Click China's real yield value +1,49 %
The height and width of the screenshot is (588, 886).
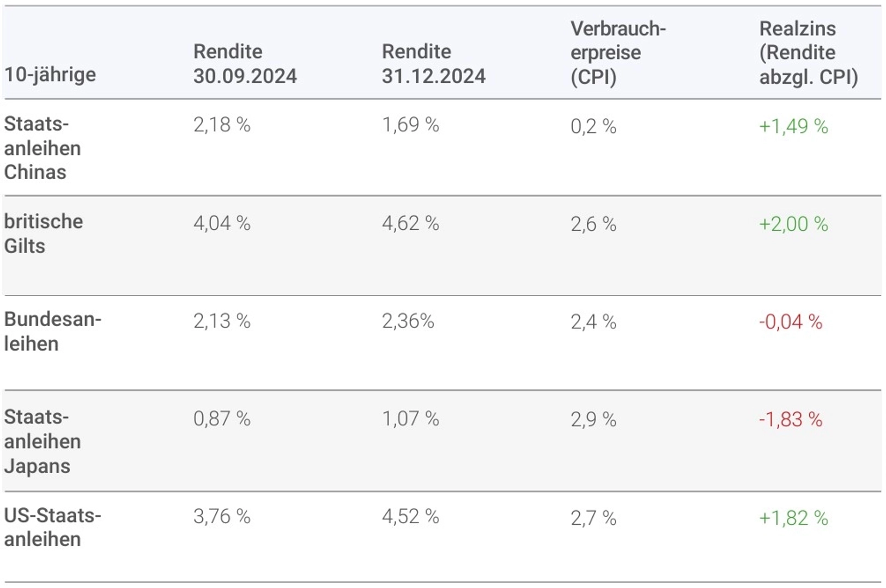point(793,126)
